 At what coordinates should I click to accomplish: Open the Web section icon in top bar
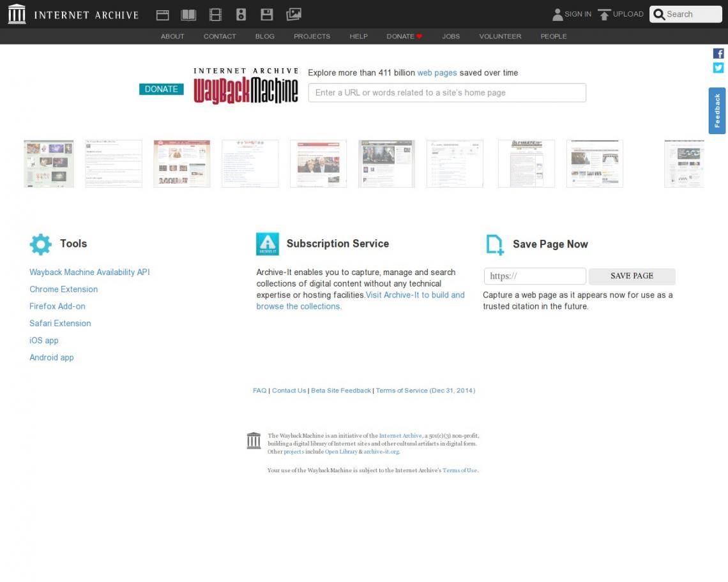click(x=162, y=15)
